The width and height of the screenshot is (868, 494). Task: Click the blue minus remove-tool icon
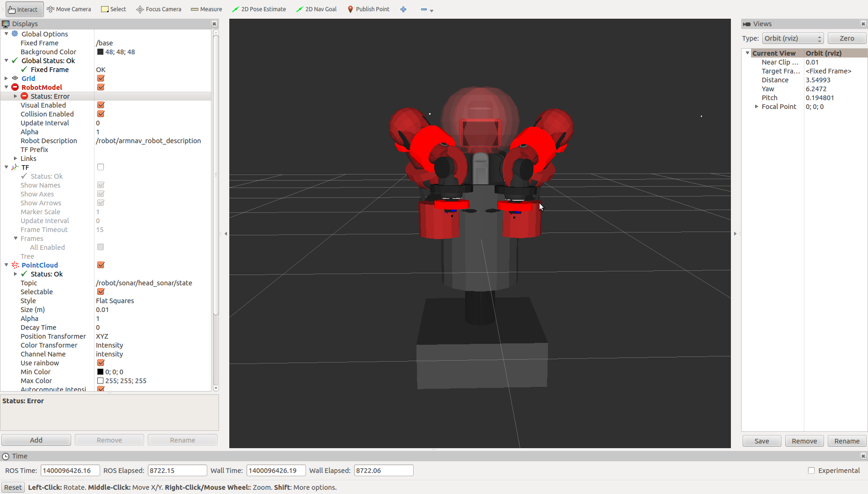click(x=423, y=9)
